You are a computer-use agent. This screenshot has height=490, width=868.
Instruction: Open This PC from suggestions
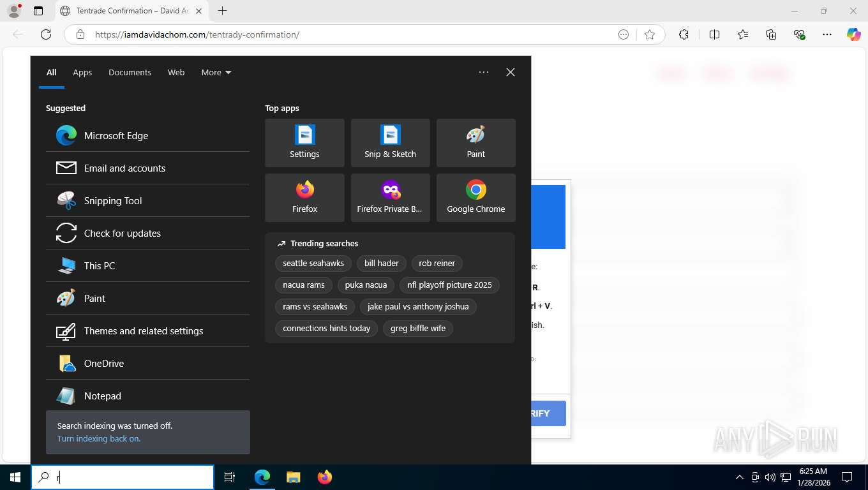147,265
